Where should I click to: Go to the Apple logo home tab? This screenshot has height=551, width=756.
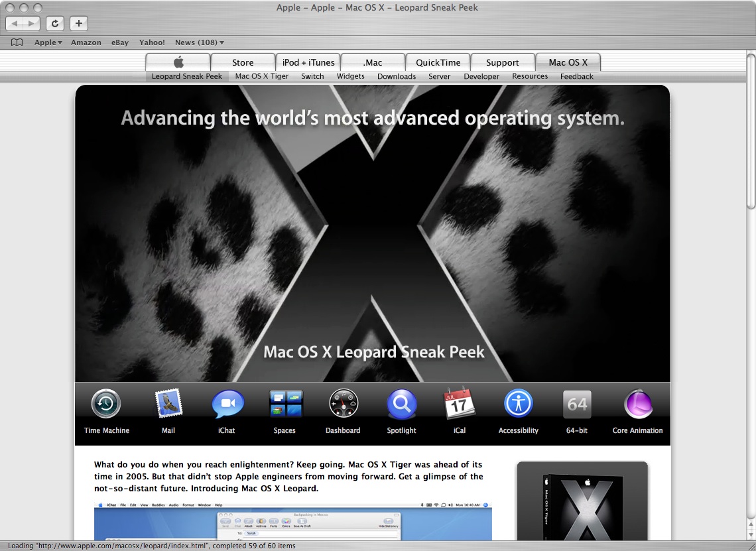178,62
